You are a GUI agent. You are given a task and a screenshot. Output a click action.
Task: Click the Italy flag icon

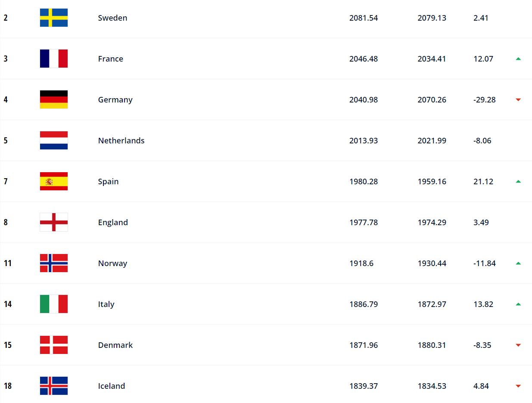pos(54,304)
